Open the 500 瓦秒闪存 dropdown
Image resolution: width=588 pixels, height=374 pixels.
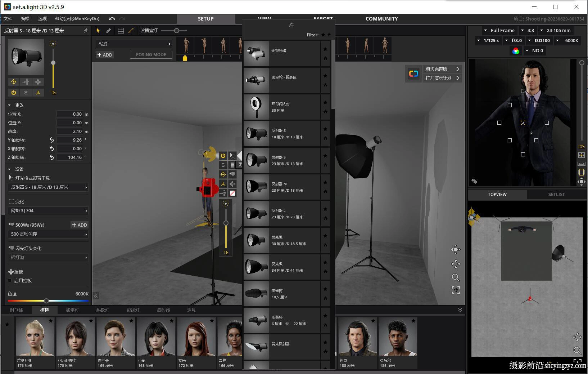[x=48, y=234]
